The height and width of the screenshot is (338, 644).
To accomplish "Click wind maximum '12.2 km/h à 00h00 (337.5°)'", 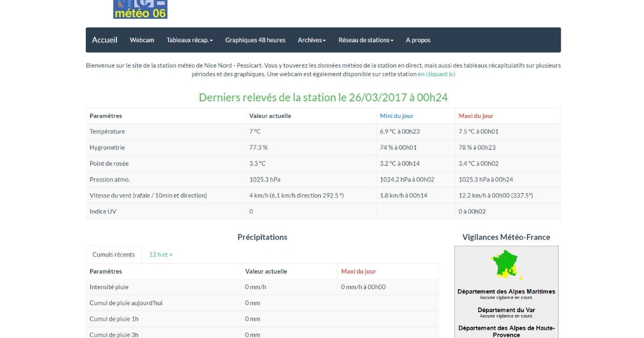I will point(496,195).
